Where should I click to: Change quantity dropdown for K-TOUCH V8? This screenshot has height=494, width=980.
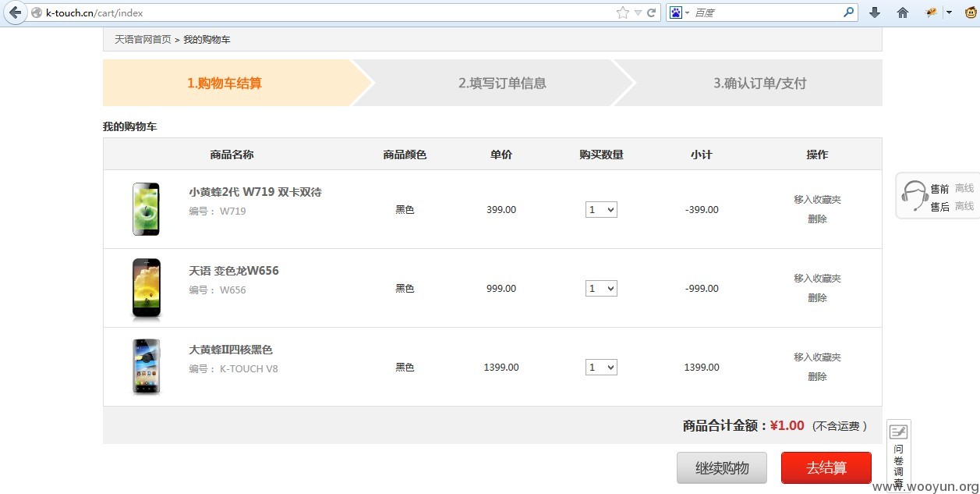click(601, 367)
